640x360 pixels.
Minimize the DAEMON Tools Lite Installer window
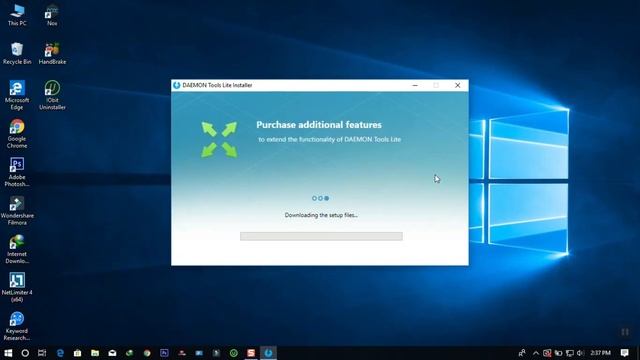[415, 85]
